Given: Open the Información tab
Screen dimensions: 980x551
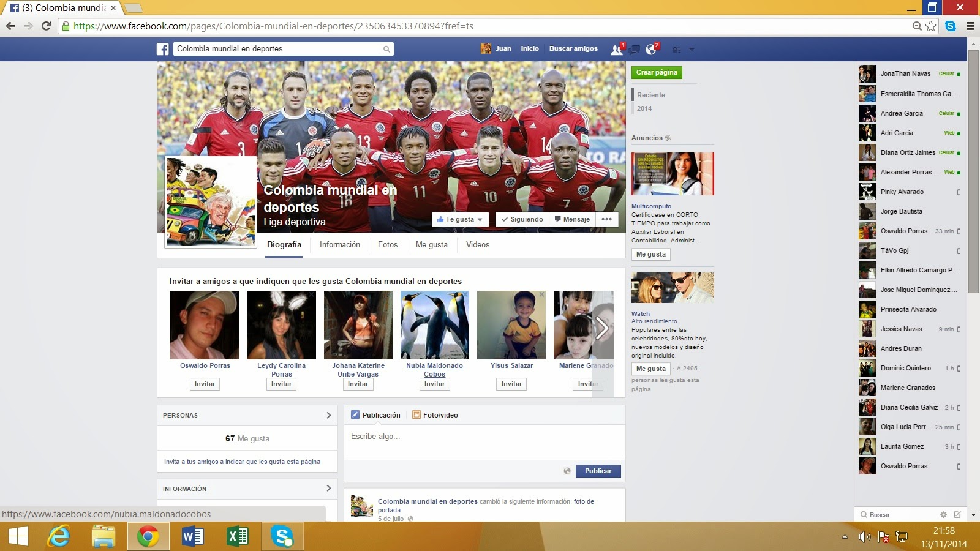Looking at the screenshot, I should (340, 244).
